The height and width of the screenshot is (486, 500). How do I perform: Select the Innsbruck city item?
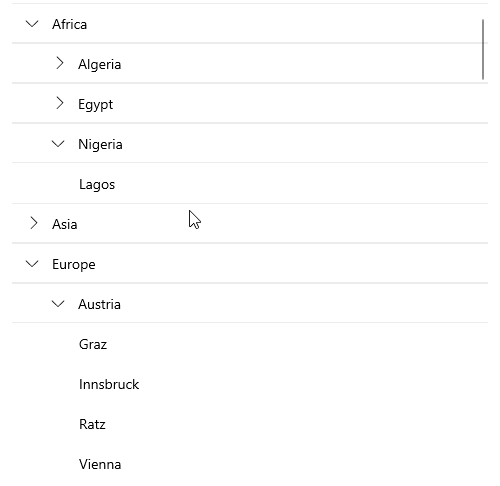coord(109,384)
